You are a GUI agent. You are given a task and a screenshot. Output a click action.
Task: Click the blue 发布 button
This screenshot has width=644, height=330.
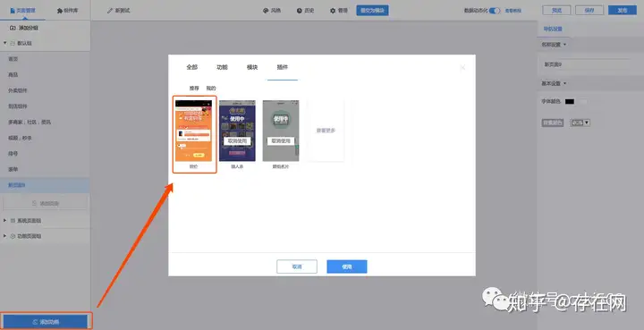click(x=623, y=10)
